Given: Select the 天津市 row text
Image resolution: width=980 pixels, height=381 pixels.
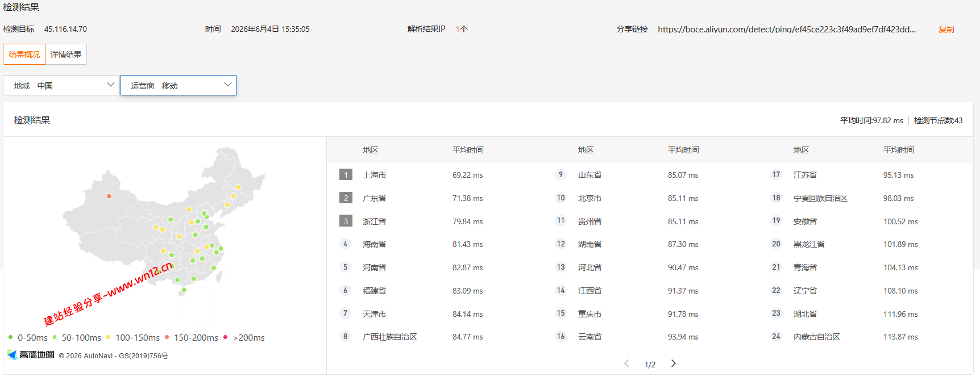Looking at the screenshot, I should (375, 314).
